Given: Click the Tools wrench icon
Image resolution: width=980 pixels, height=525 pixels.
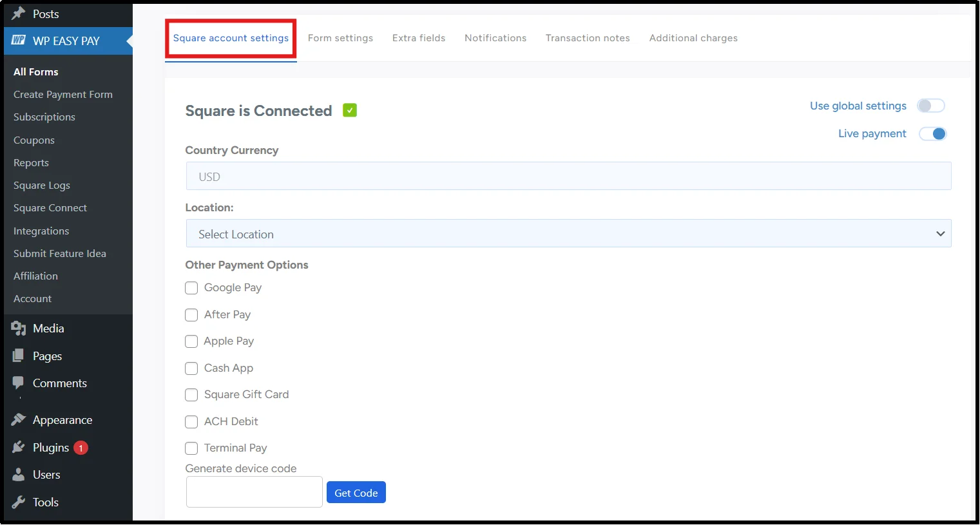Looking at the screenshot, I should coord(19,502).
